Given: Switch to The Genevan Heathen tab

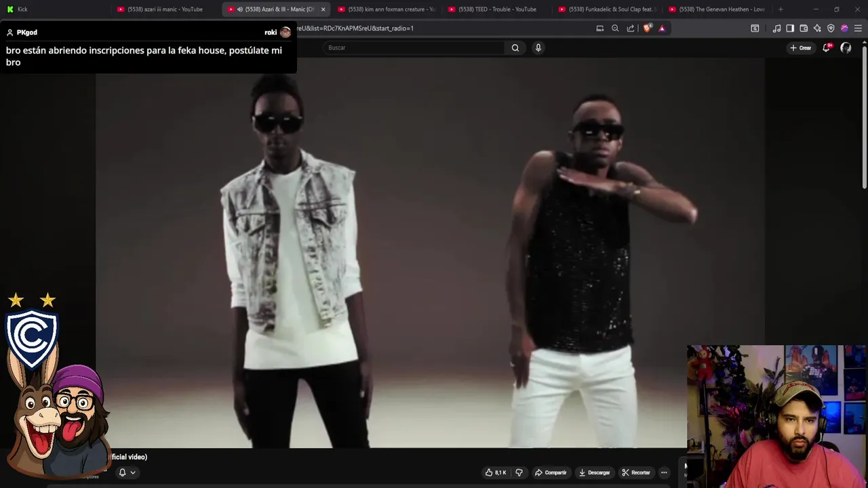Looking at the screenshot, I should (x=718, y=9).
